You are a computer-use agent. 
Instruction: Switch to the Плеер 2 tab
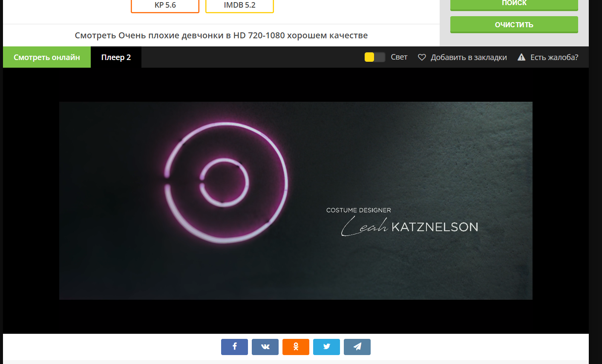[116, 57]
